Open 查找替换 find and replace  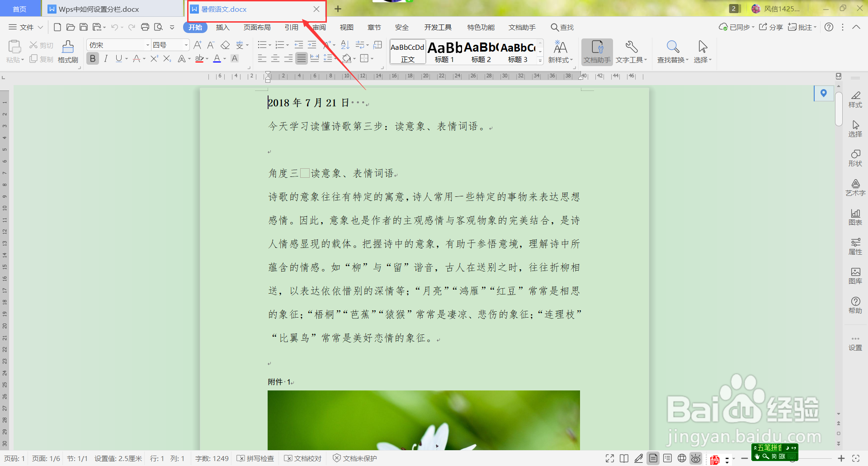coord(672,51)
